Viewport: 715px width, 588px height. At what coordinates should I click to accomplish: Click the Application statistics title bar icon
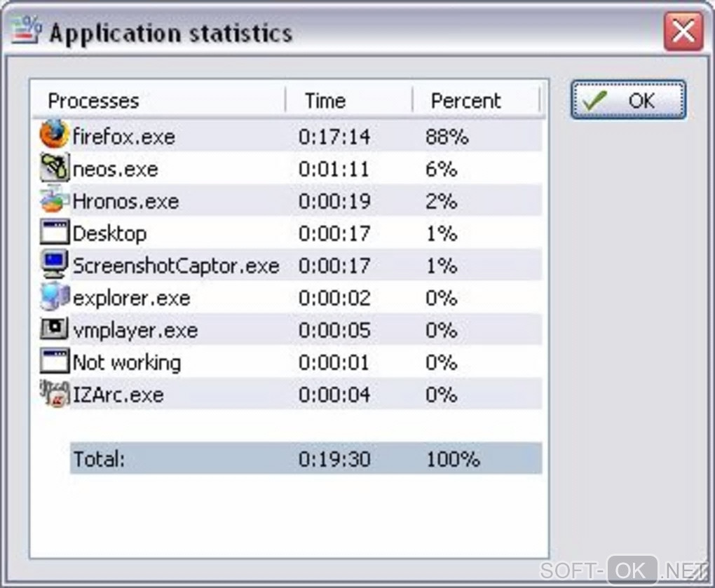(x=26, y=30)
